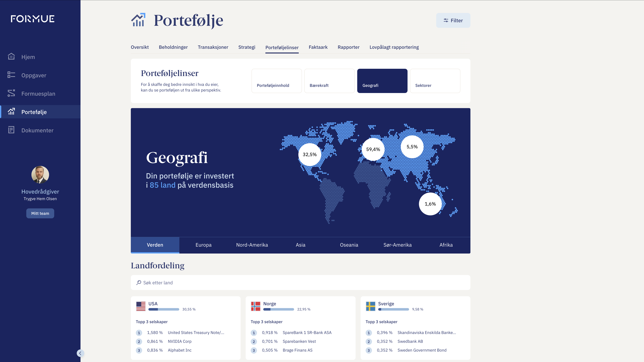Click the Sverige 9,58 % progress bar
Screen dimensions: 644x362
(x=393, y=309)
